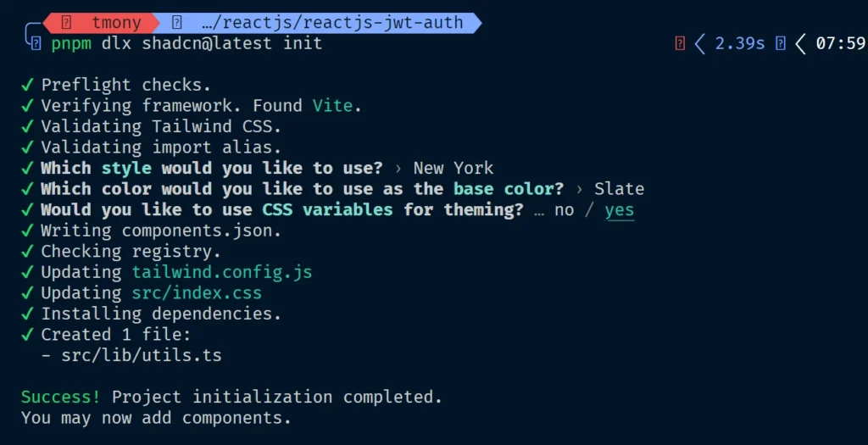Click the folder icon in blue path segment
Screen dimensions: 868x445
[177, 23]
